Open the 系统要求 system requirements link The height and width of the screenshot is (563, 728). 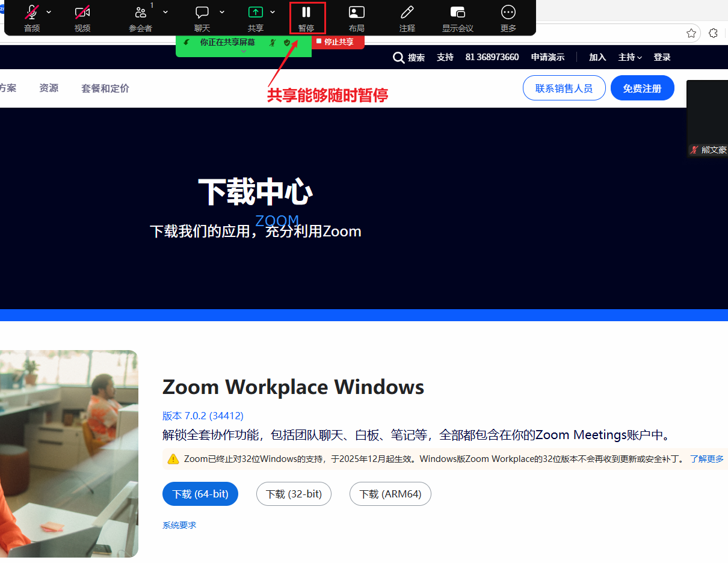[x=179, y=525]
